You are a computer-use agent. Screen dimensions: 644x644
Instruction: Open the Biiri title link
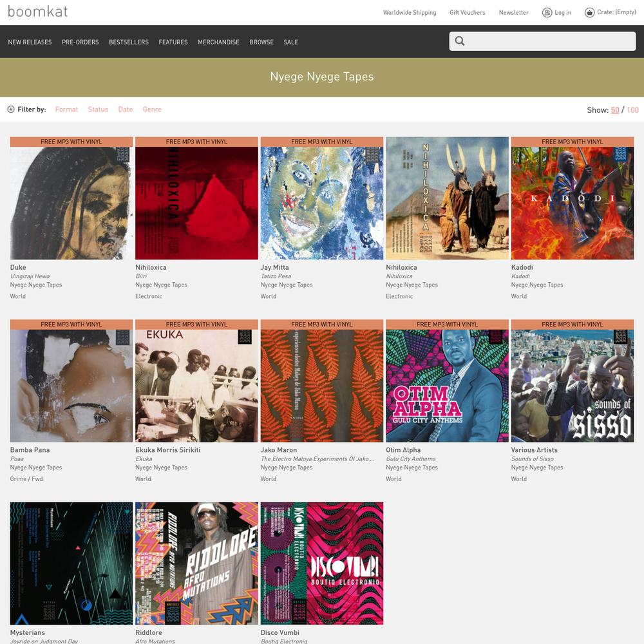point(141,276)
